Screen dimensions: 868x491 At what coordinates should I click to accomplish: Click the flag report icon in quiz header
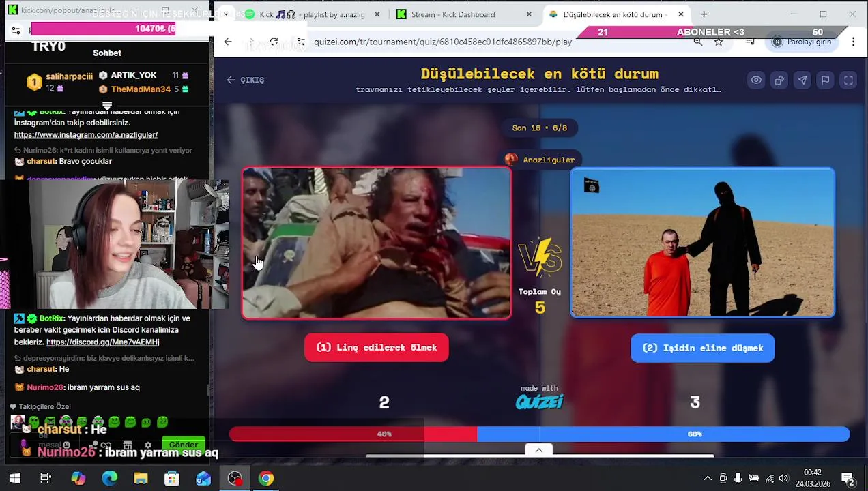click(825, 80)
